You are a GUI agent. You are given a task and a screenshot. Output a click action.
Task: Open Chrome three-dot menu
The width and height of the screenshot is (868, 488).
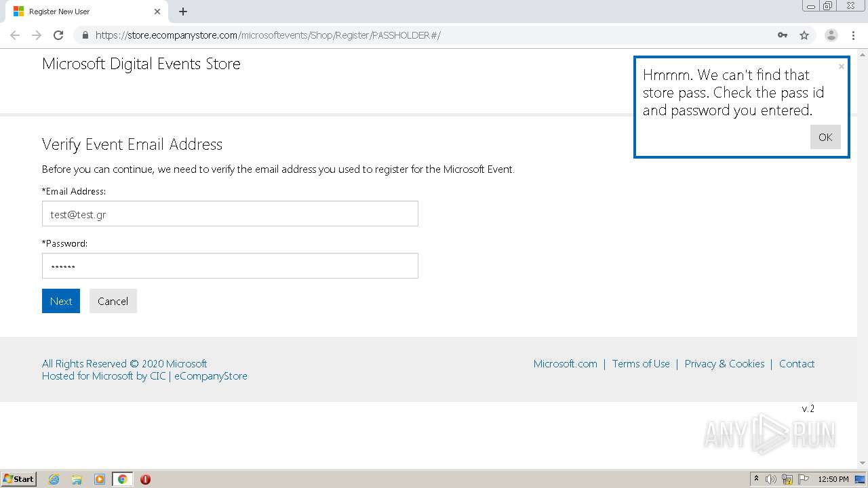pyautogui.click(x=853, y=35)
